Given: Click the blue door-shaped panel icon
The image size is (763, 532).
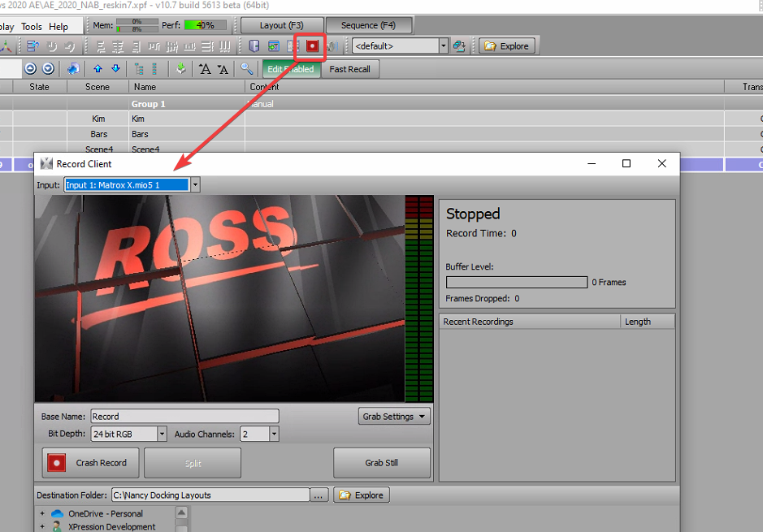Looking at the screenshot, I should [254, 46].
